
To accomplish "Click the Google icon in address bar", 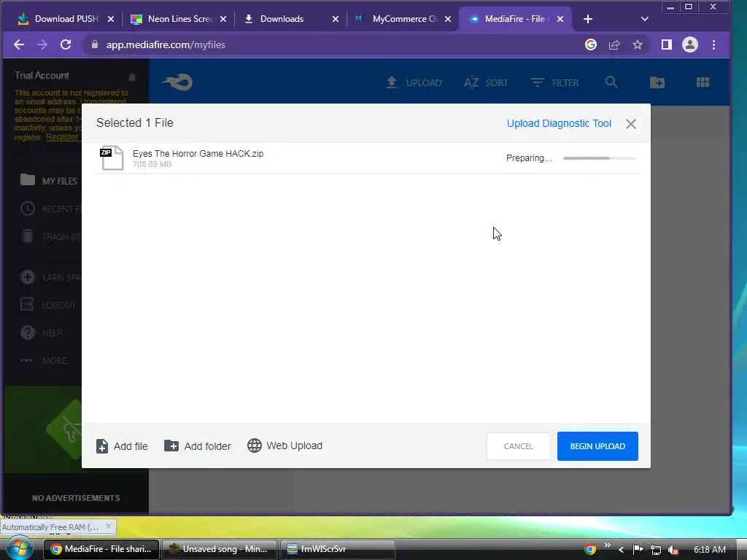I will tap(591, 44).
